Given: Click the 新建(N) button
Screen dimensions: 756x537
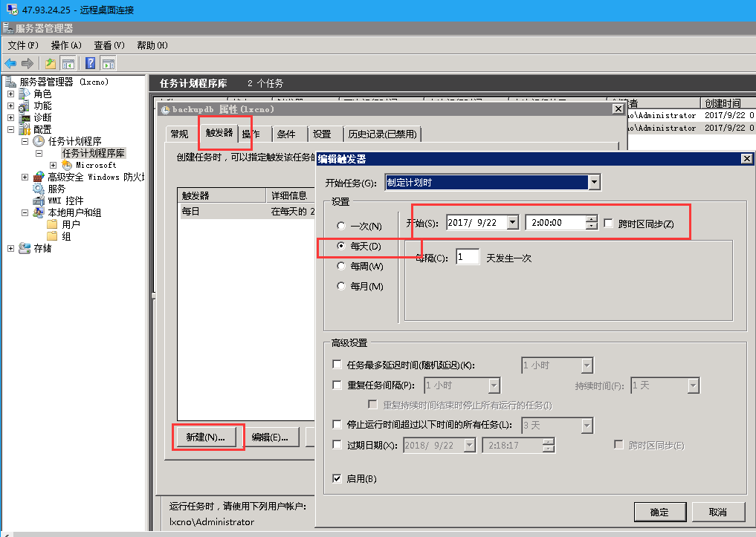Looking at the screenshot, I should coord(207,437).
